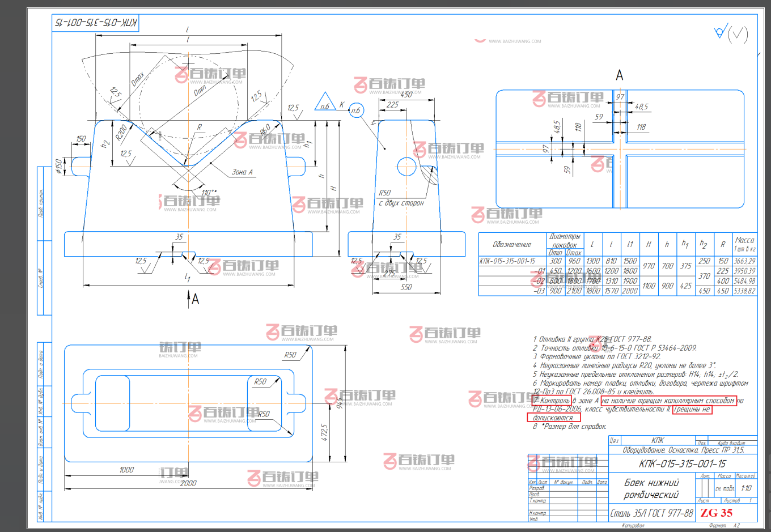
Task: Select radius label "R60"
Action: 265,130
